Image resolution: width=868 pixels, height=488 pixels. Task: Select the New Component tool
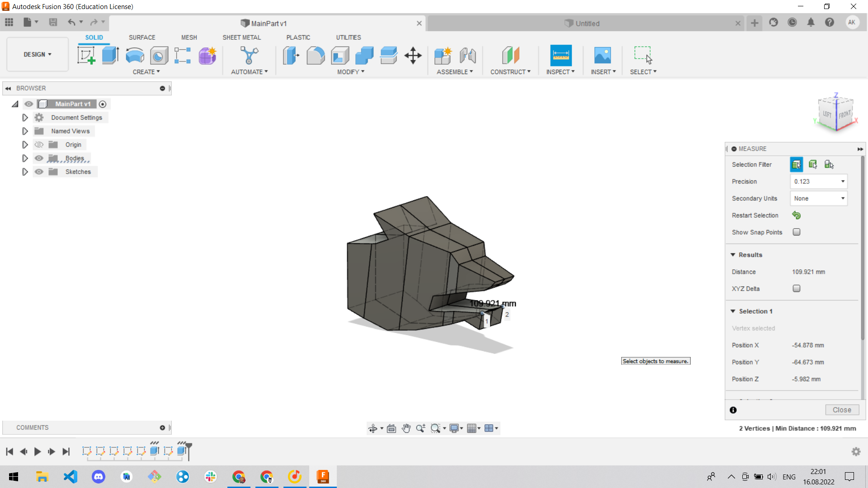click(x=443, y=56)
